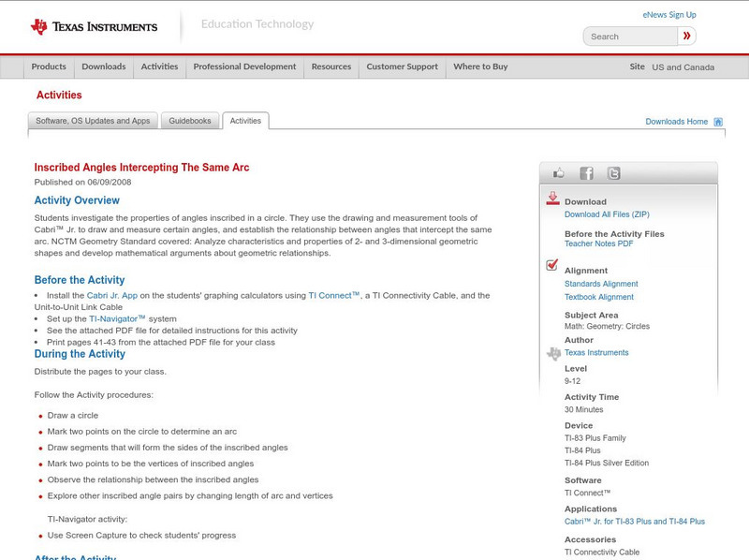Screen dimensions: 749x560
Task: Open the Resources menu
Action: tap(331, 66)
